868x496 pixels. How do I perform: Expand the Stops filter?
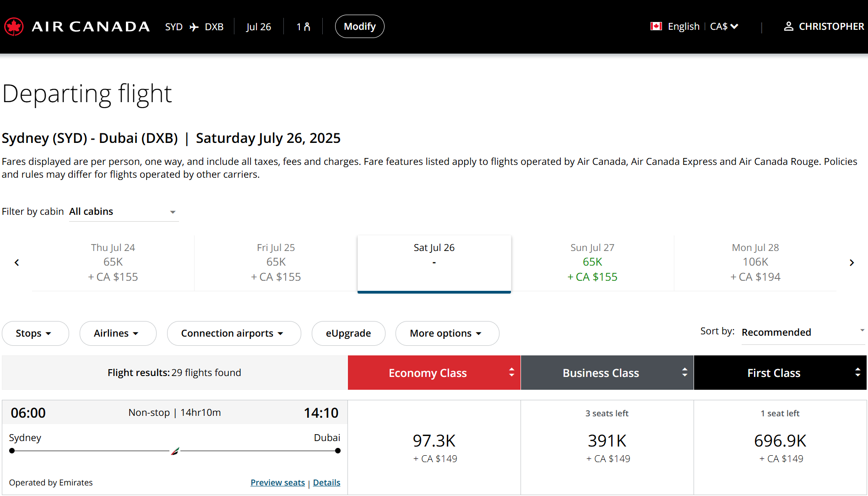click(x=35, y=333)
